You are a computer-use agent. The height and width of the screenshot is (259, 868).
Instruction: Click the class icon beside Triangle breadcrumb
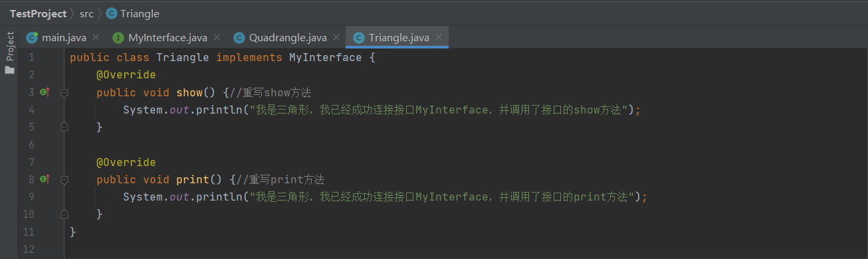coord(111,13)
